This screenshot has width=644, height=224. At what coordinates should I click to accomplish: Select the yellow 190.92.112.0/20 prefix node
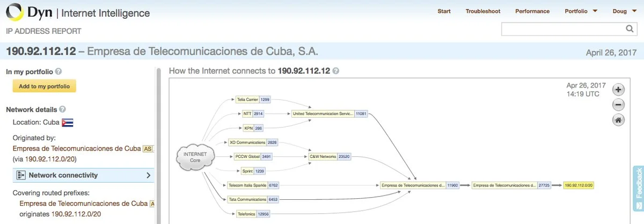(579, 185)
